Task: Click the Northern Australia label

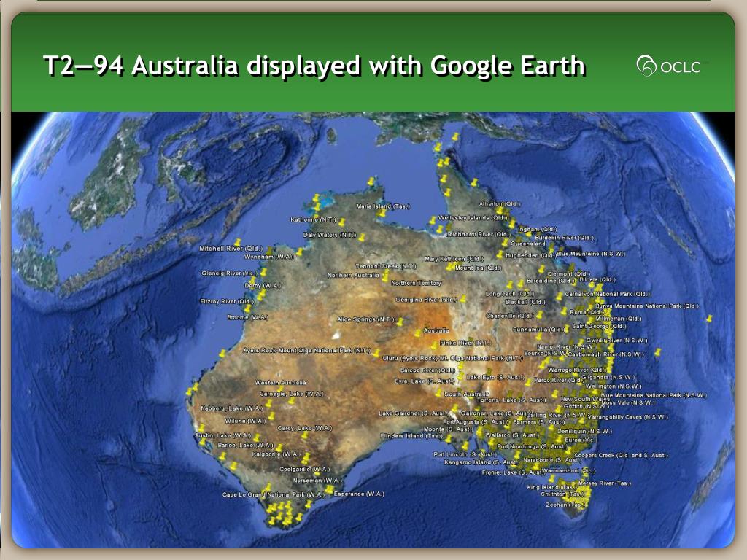Action: 354,275
